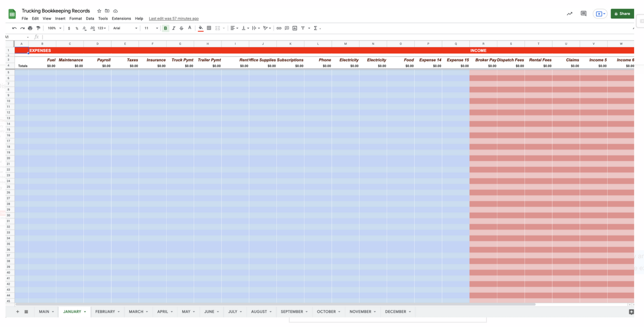Open the fill color tool

point(201,28)
